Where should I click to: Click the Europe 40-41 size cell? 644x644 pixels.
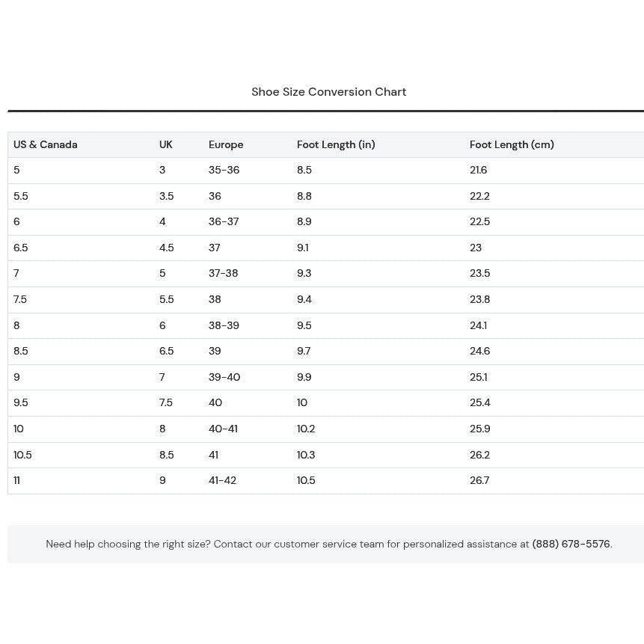223,429
